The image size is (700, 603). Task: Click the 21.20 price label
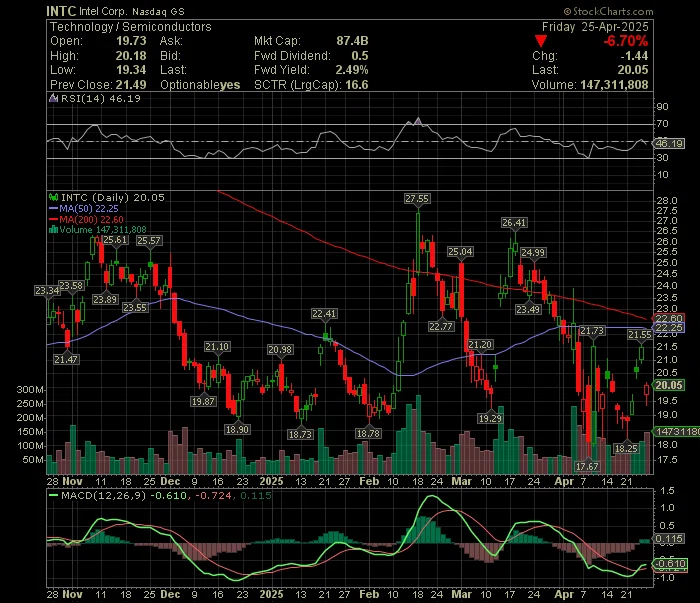pos(480,345)
